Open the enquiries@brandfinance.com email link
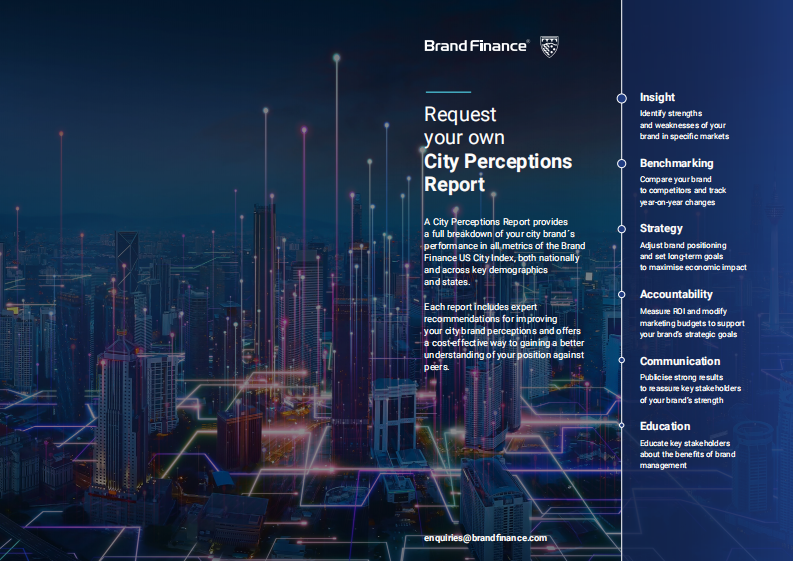The height and width of the screenshot is (561, 793). point(485,538)
